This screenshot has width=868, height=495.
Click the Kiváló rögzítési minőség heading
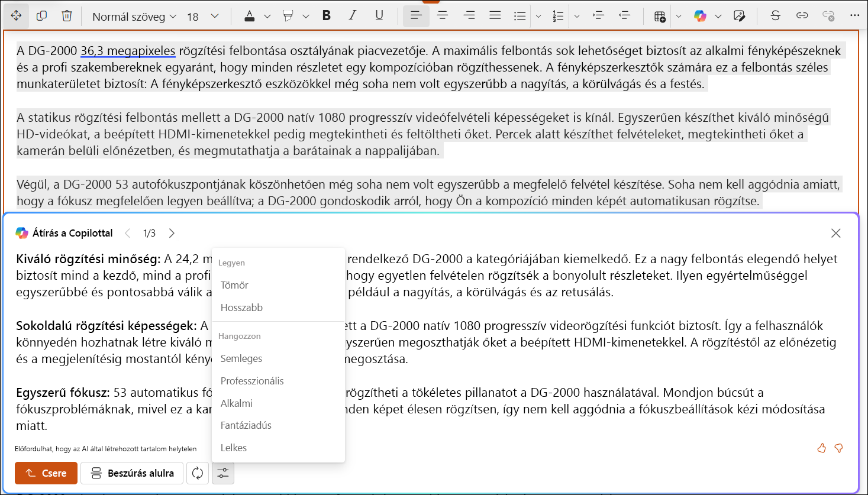coord(88,259)
